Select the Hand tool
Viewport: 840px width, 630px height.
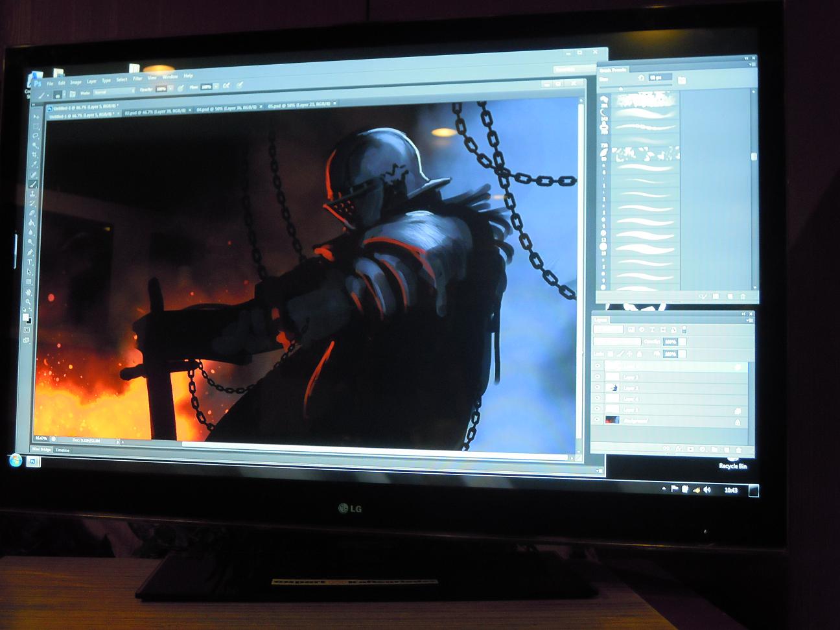(29, 292)
